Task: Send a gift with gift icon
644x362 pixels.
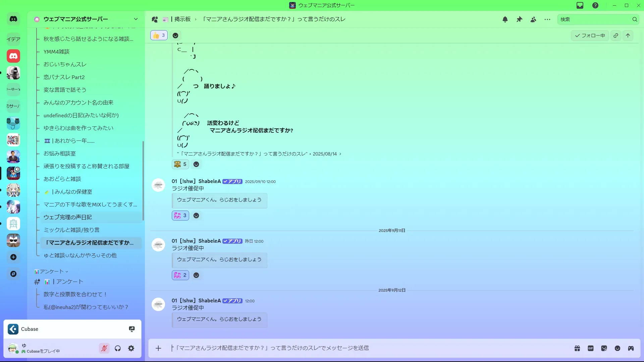Action: tap(577, 348)
